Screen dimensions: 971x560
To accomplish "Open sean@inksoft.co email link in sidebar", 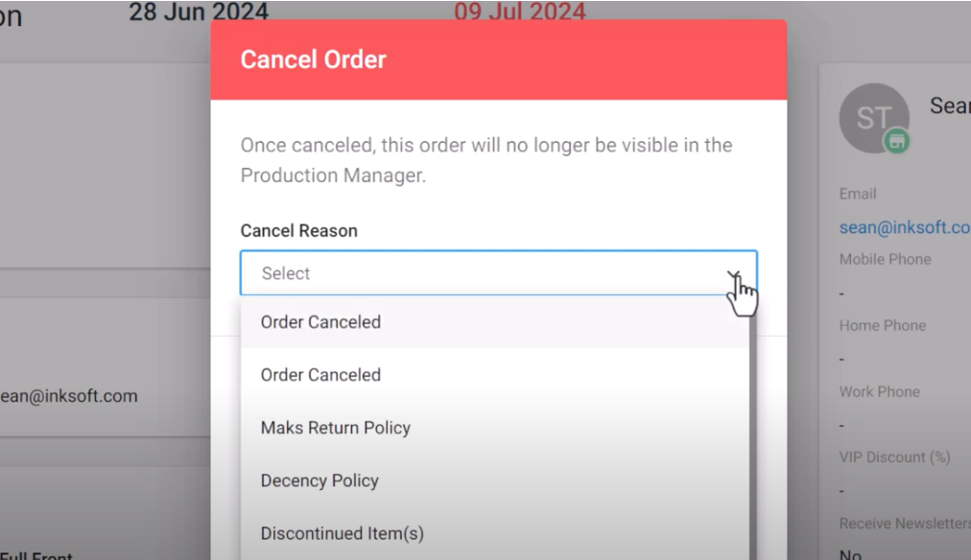I will (x=905, y=227).
